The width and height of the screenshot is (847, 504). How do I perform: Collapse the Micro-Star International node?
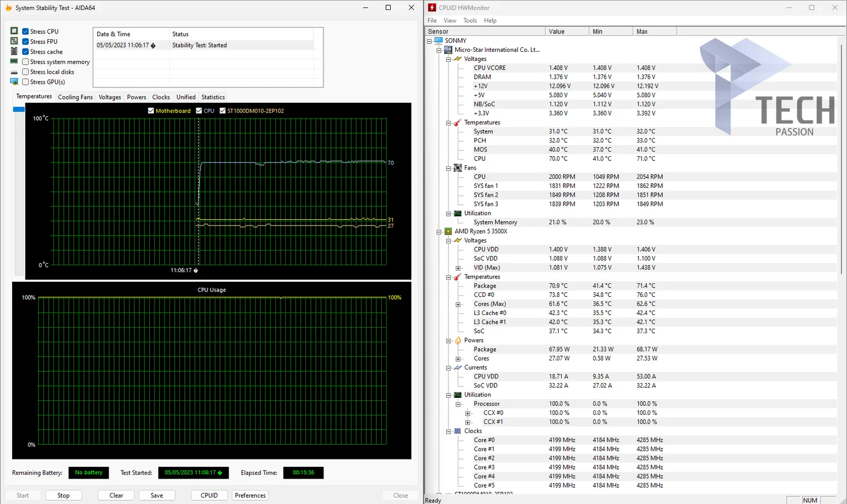[x=439, y=50]
